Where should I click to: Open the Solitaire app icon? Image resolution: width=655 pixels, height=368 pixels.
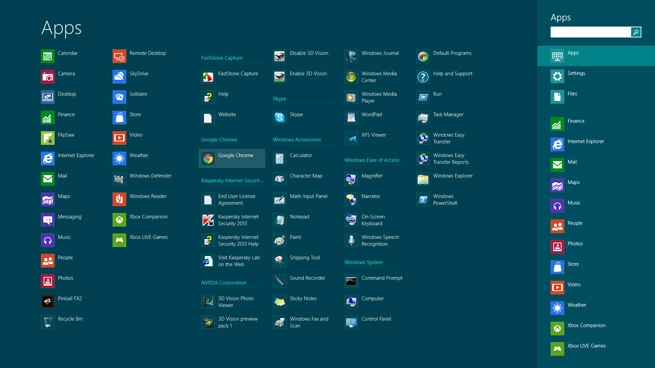tap(119, 97)
